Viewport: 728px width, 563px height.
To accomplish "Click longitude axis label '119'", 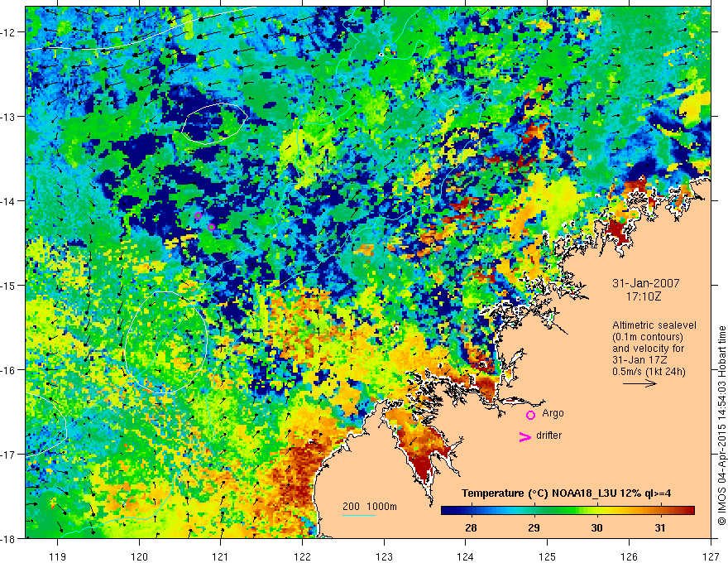I will coord(58,556).
